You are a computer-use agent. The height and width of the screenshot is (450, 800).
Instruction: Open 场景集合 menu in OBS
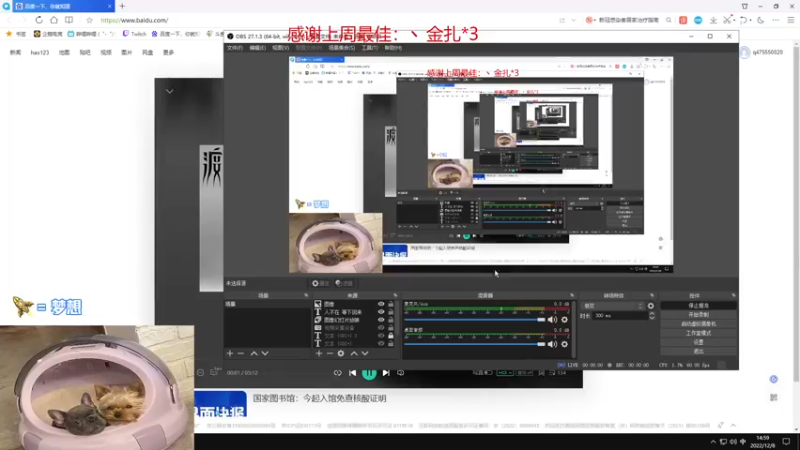point(341,47)
